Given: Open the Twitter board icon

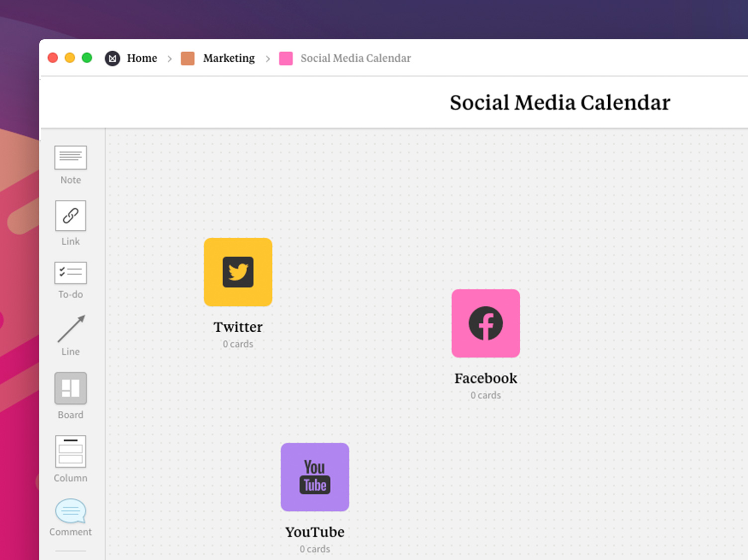Looking at the screenshot, I should [x=238, y=272].
